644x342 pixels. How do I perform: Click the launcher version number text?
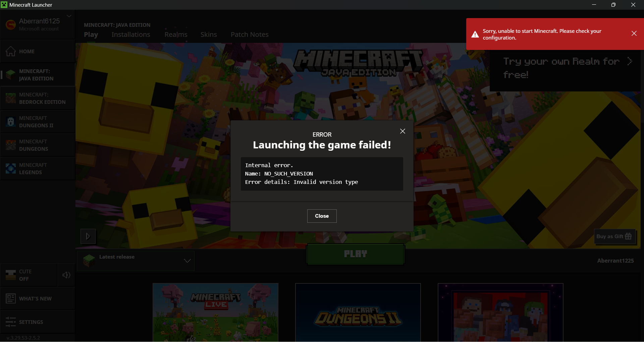point(23,338)
